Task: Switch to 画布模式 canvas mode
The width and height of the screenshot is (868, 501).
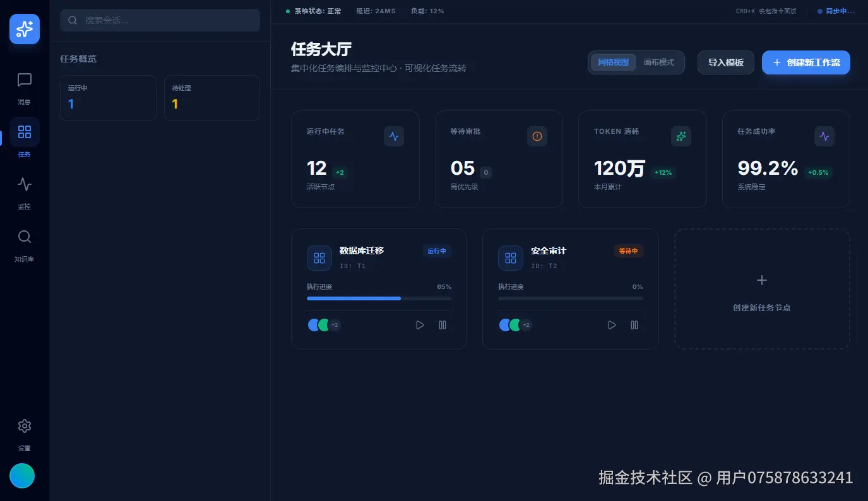Action: 659,62
